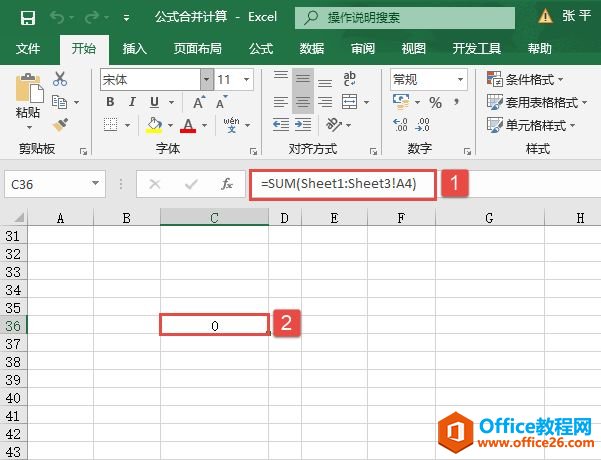Click the Borders icon
The image size is (601, 460).
pyautogui.click(x=110, y=125)
